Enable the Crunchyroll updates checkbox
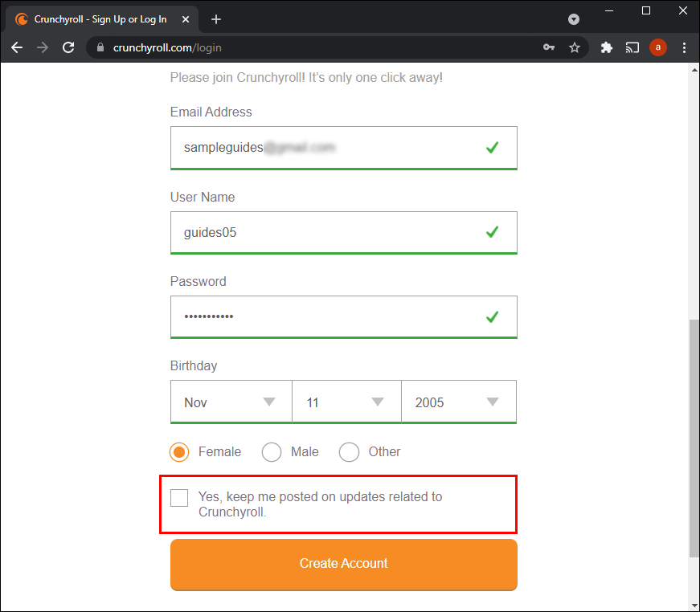This screenshot has width=700, height=612. pyautogui.click(x=179, y=498)
